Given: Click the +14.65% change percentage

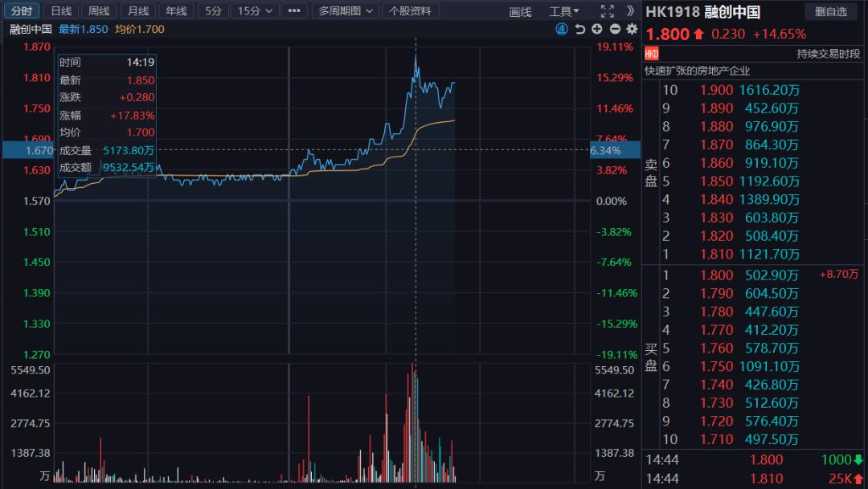Looking at the screenshot, I should point(780,35).
